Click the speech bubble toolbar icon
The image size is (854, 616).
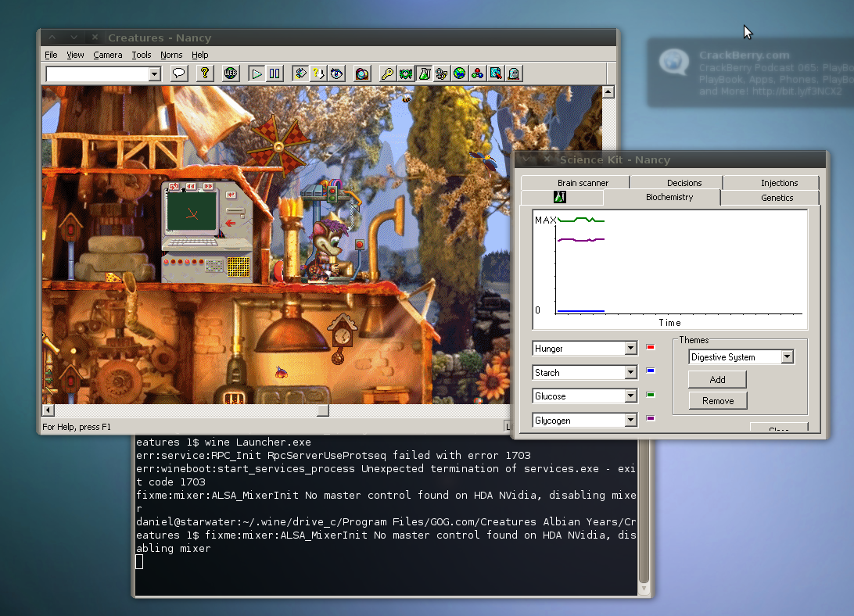179,73
